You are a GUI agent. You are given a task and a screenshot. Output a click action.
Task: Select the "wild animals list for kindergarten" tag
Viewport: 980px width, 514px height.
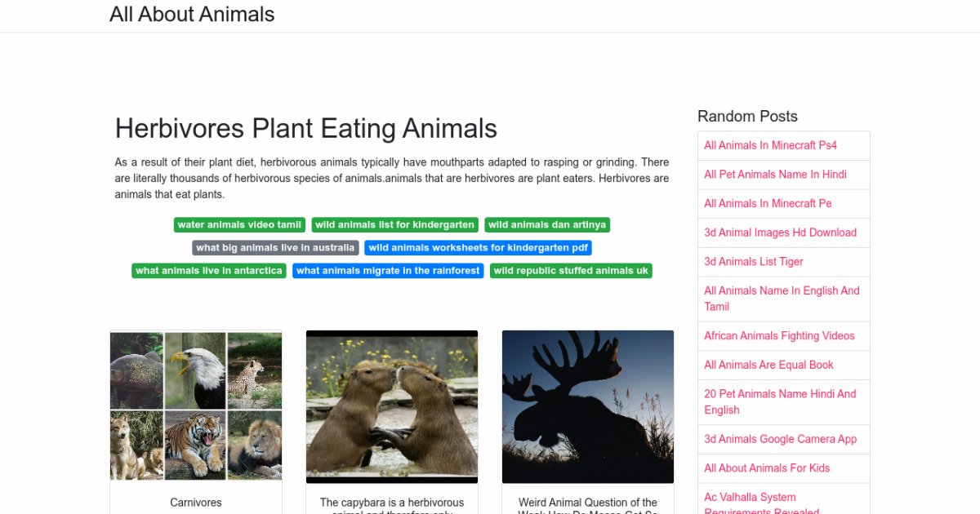pyautogui.click(x=394, y=224)
